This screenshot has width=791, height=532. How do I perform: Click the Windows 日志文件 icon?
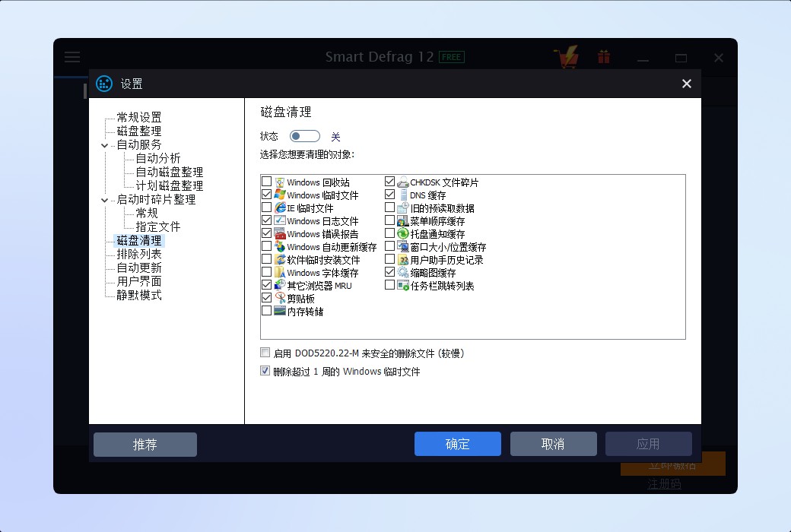tap(280, 221)
